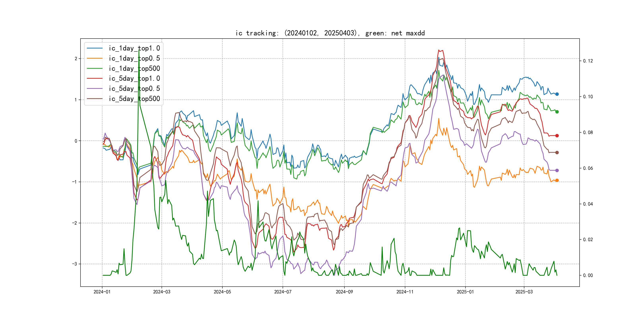Click the orange line legend swatch
This screenshot has height=322, width=644.
point(95,58)
